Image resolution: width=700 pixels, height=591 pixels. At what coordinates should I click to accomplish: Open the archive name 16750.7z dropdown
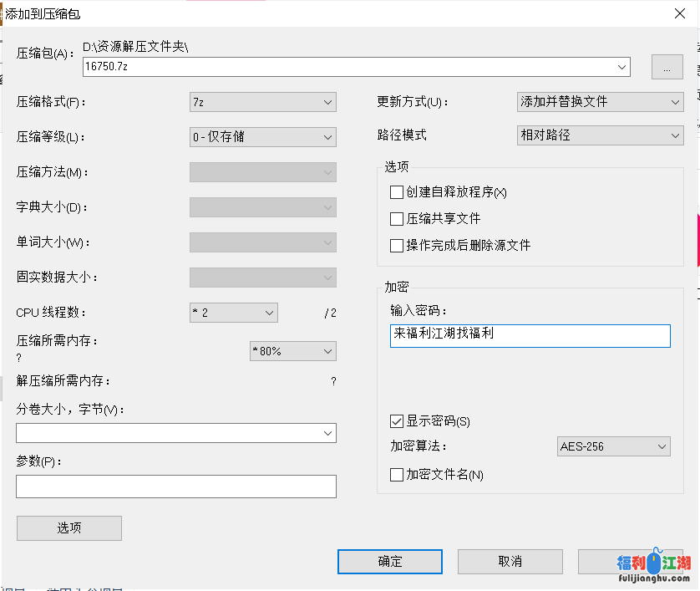coord(621,67)
